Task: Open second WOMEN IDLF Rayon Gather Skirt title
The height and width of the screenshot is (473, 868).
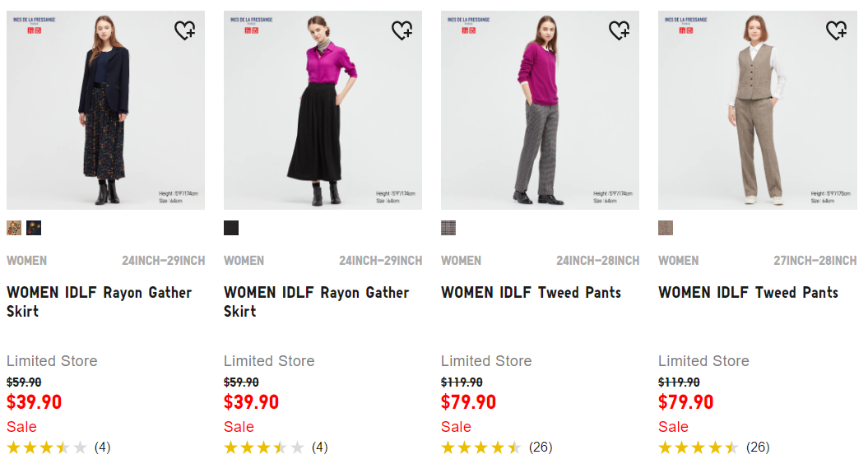Action: [316, 302]
